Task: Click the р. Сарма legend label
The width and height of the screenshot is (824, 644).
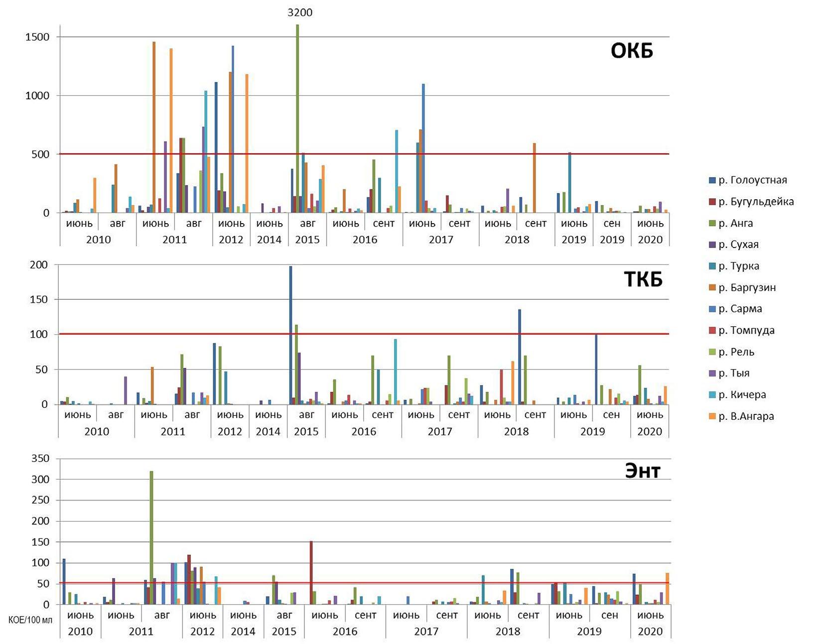Action: [740, 309]
